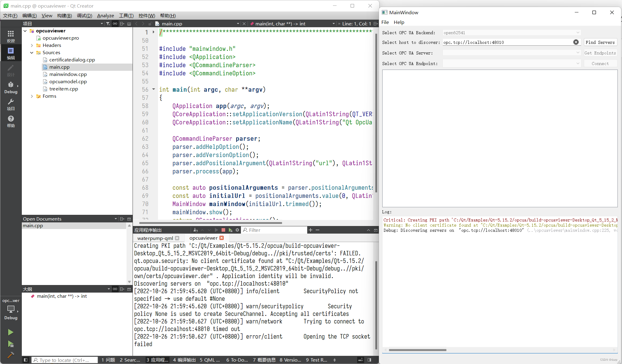Switch to the waterpump-qml output tab
This screenshot has height=364, width=622.
[155, 238]
